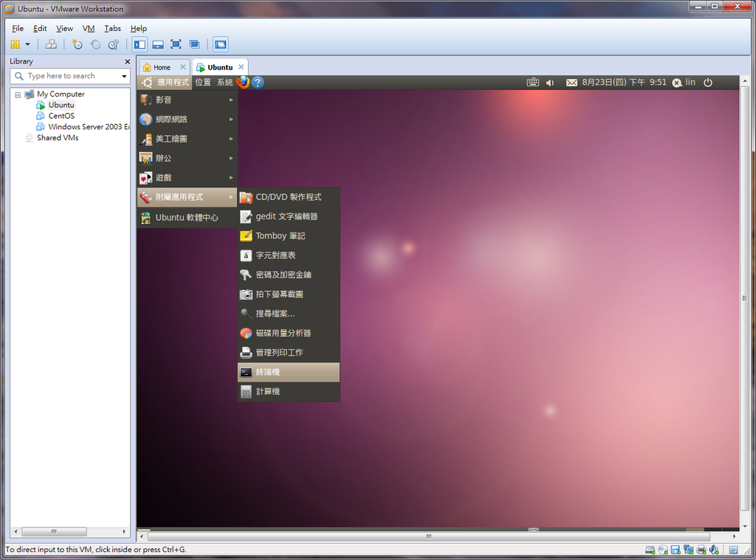
Task: Open the 應用程式 Applications menu in Ubuntu panel
Action: pos(166,83)
